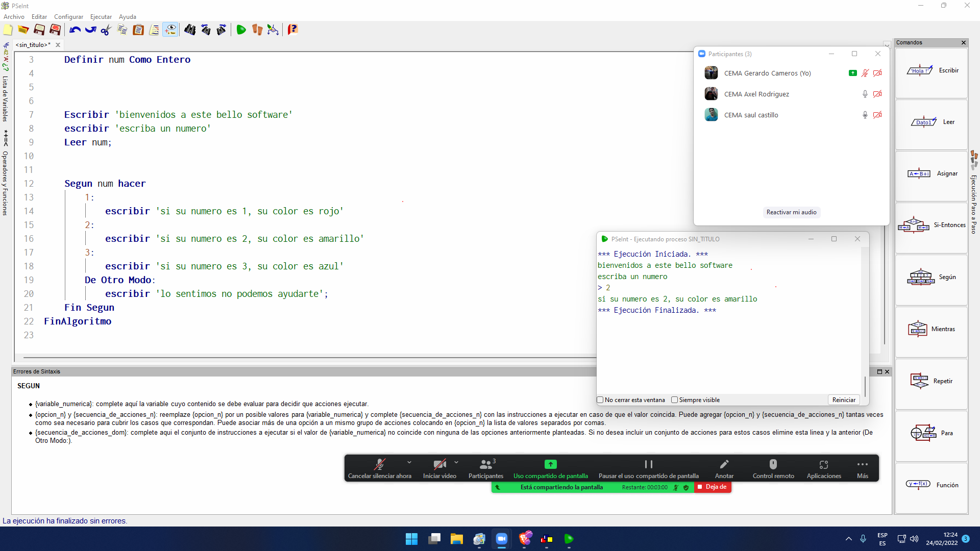Expand the audio options arrow in Zoom
Screen dimensions: 980x551
[409, 462]
